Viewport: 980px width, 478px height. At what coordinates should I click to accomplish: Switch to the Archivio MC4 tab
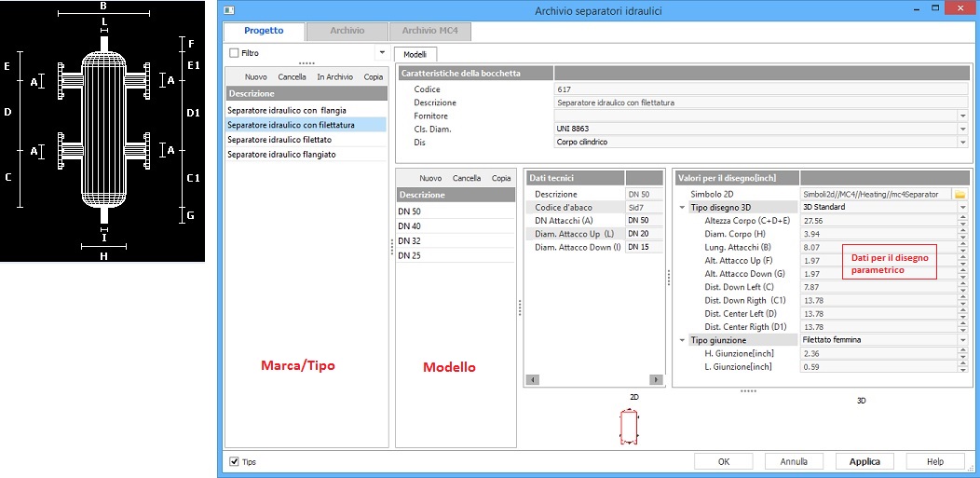pyautogui.click(x=429, y=31)
